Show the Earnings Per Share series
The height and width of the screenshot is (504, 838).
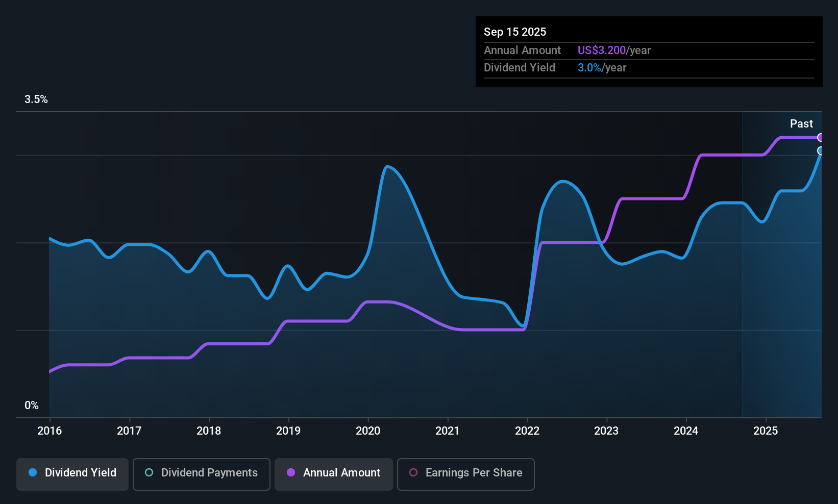coord(465,473)
